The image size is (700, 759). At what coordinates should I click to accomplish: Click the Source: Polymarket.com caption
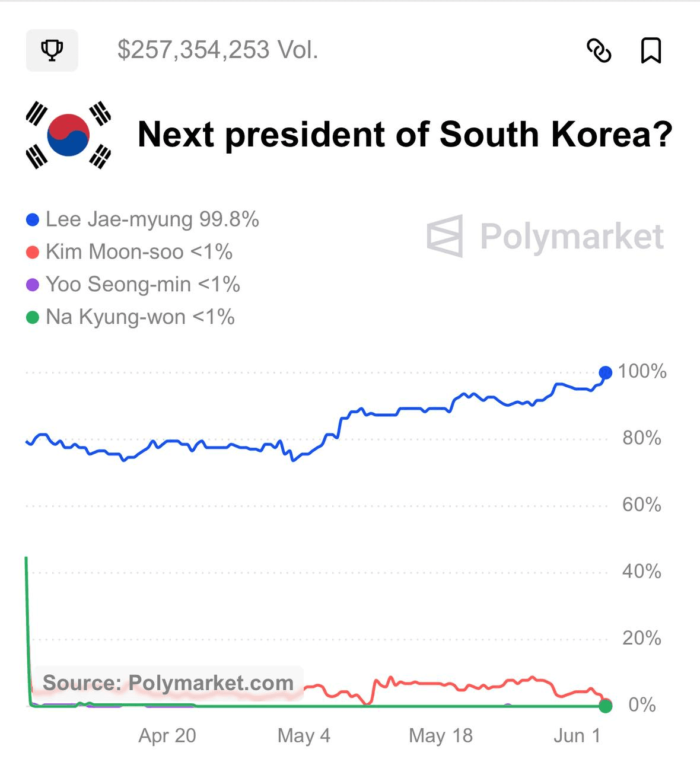(x=168, y=683)
